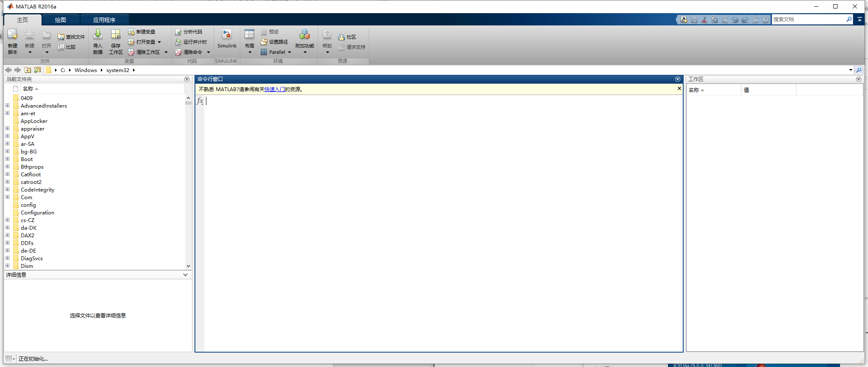Select the Configuration folder

[37, 213]
